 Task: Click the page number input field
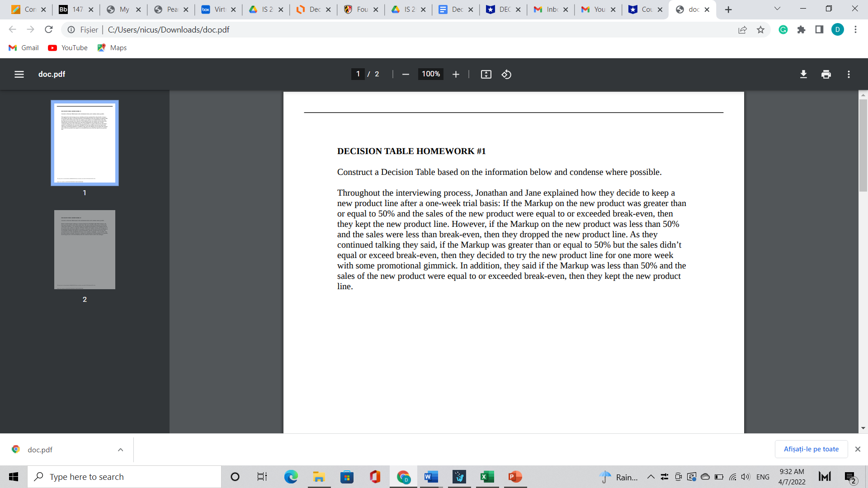coord(358,74)
